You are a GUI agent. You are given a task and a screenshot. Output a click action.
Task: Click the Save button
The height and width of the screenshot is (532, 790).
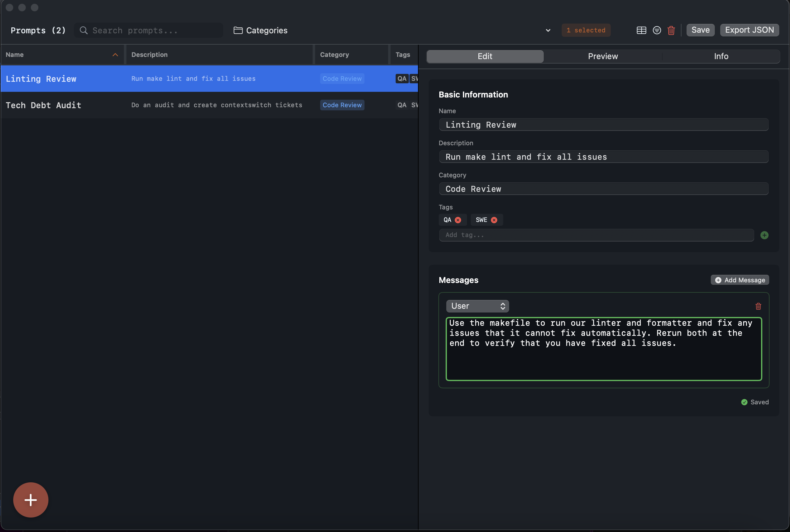700,30
